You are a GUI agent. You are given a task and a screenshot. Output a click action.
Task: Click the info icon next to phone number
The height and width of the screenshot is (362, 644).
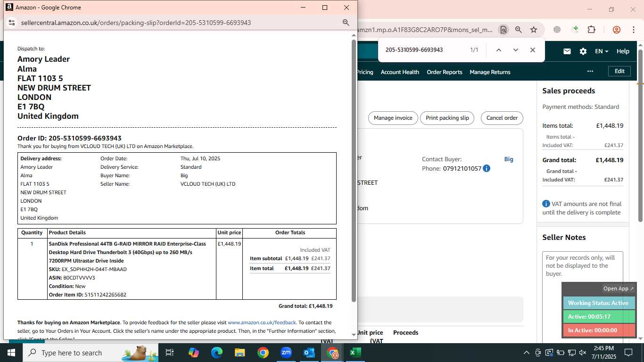[x=487, y=168]
